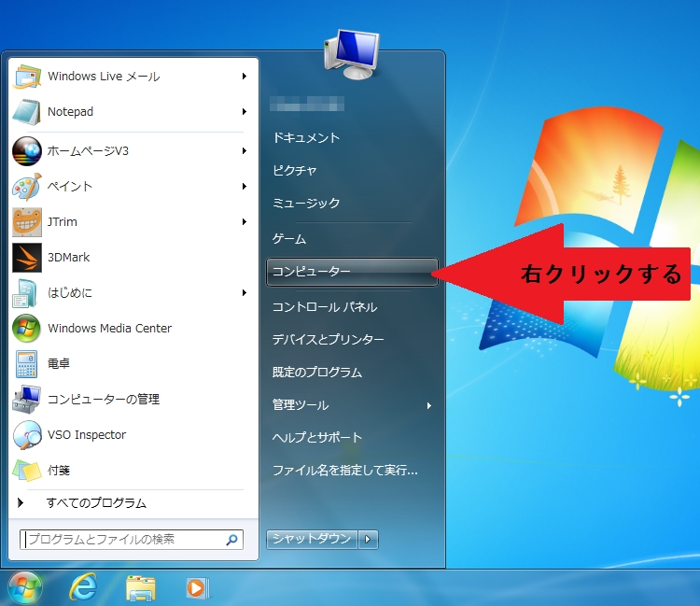
Task: Expand JTrim jump list arrow
Action: pyautogui.click(x=245, y=221)
